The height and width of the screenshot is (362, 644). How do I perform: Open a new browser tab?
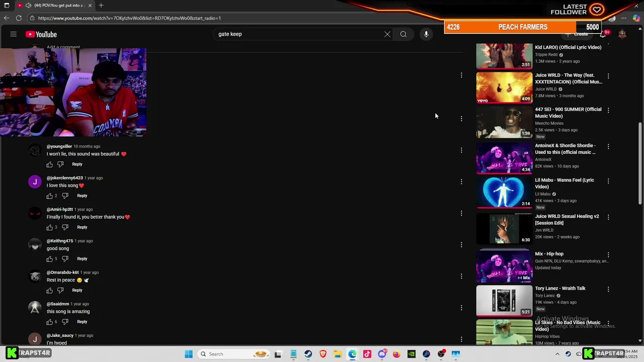tap(101, 6)
